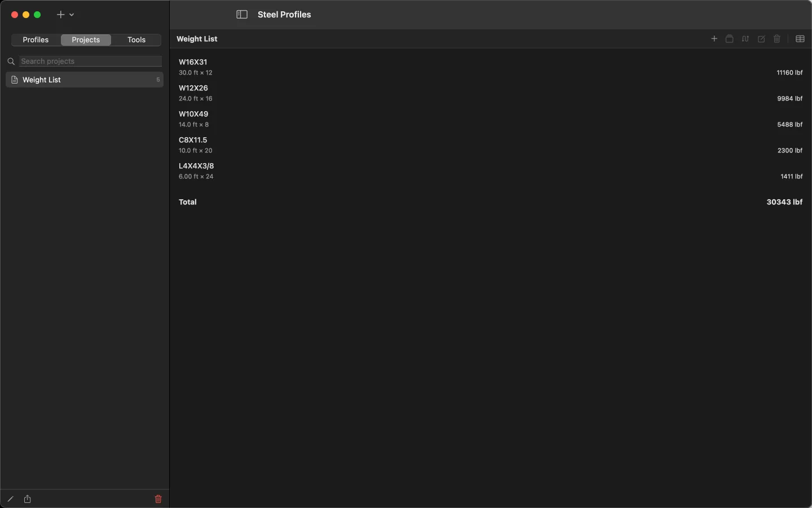This screenshot has width=812, height=508.
Task: Open the dropdown chevron beside the title bar plus
Action: click(x=72, y=15)
